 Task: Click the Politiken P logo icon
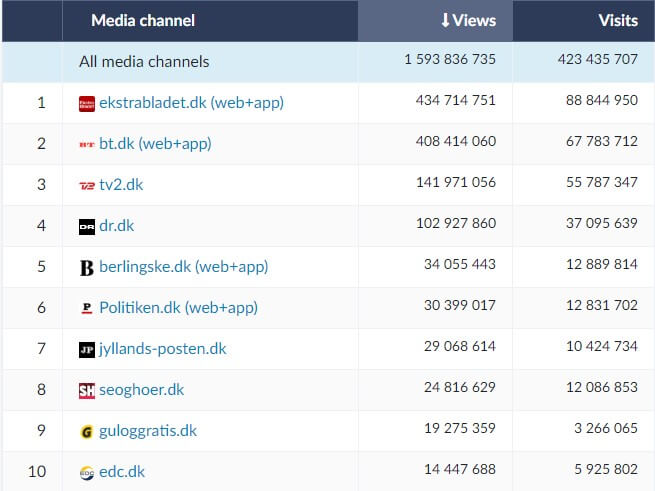point(86,308)
